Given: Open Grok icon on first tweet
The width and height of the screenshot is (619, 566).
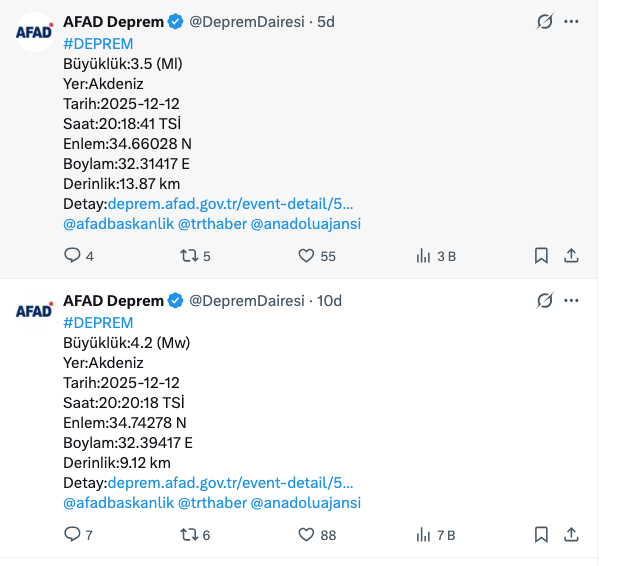Looking at the screenshot, I should click(x=545, y=22).
